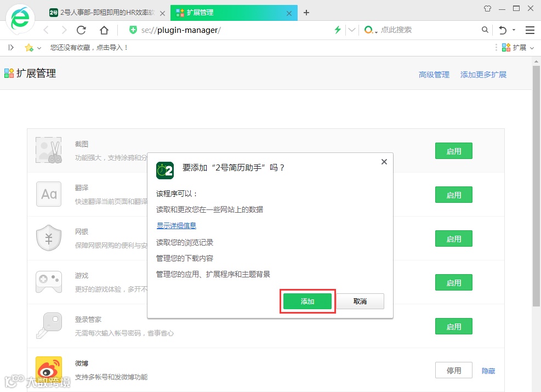This screenshot has width=541, height=392.
Task: Click the 扩展管理 page title icon
Action: (9, 73)
